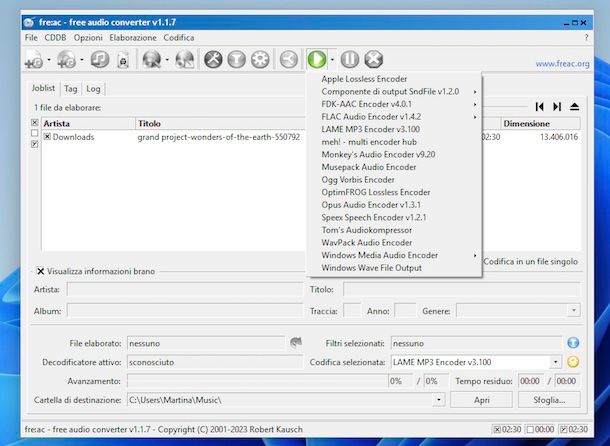Image resolution: width=610 pixels, height=446 pixels.
Task: Click the eject disc icon
Action: click(575, 107)
